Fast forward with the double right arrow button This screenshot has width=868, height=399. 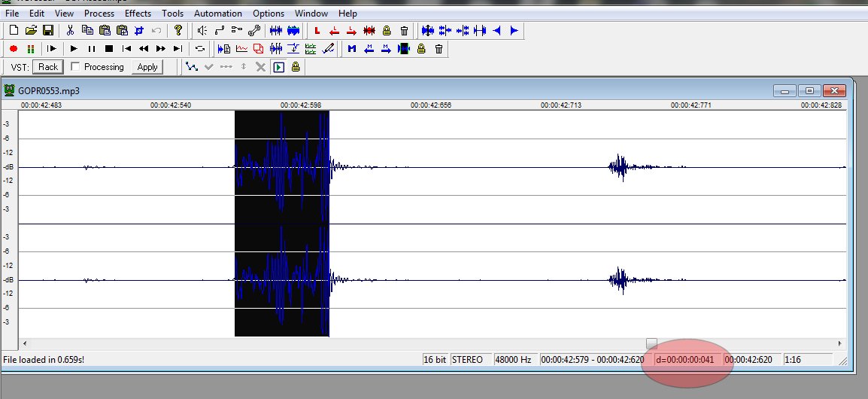pyautogui.click(x=160, y=49)
